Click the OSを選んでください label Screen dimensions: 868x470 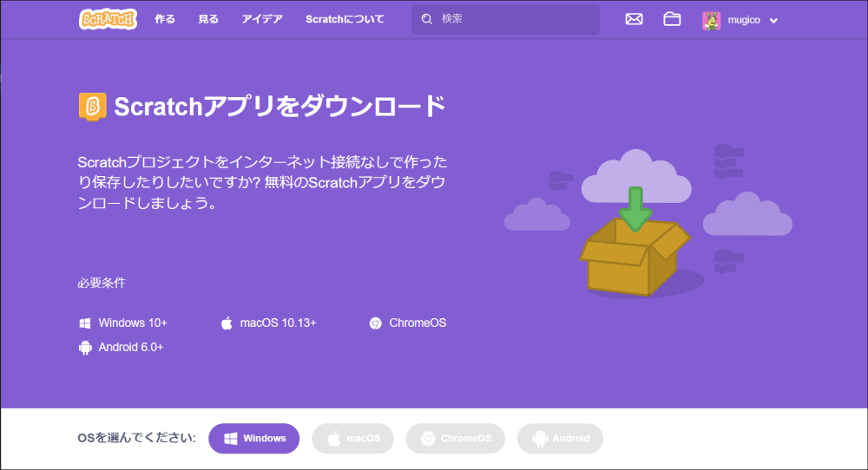pos(137,438)
